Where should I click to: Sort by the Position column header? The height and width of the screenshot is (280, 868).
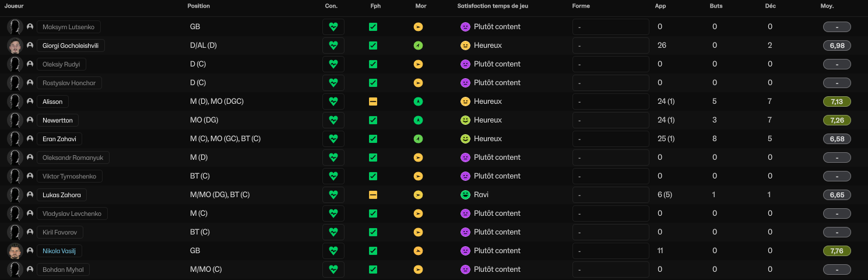pyautogui.click(x=199, y=6)
